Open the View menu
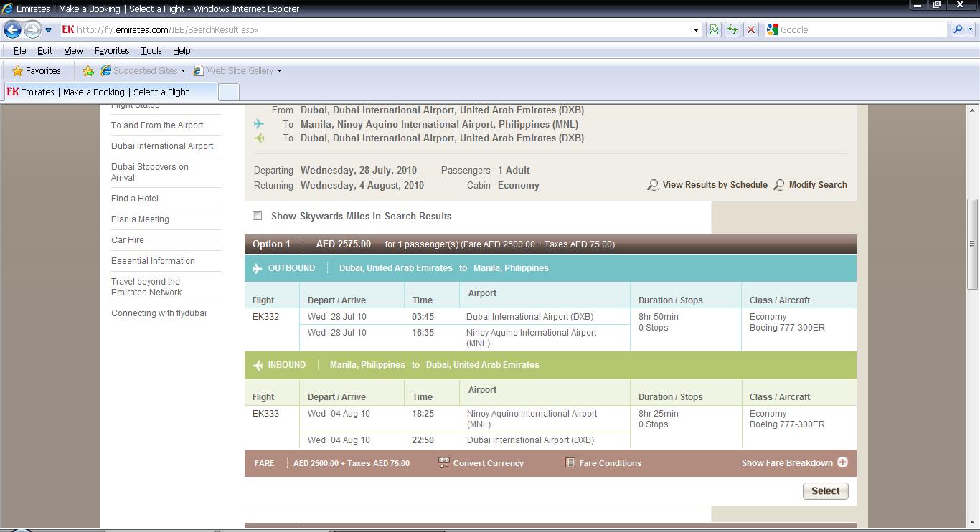This screenshot has width=980, height=532. click(74, 51)
